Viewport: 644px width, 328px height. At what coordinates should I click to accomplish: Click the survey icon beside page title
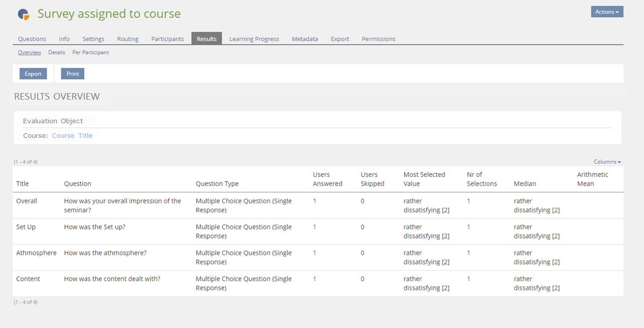coord(24,14)
